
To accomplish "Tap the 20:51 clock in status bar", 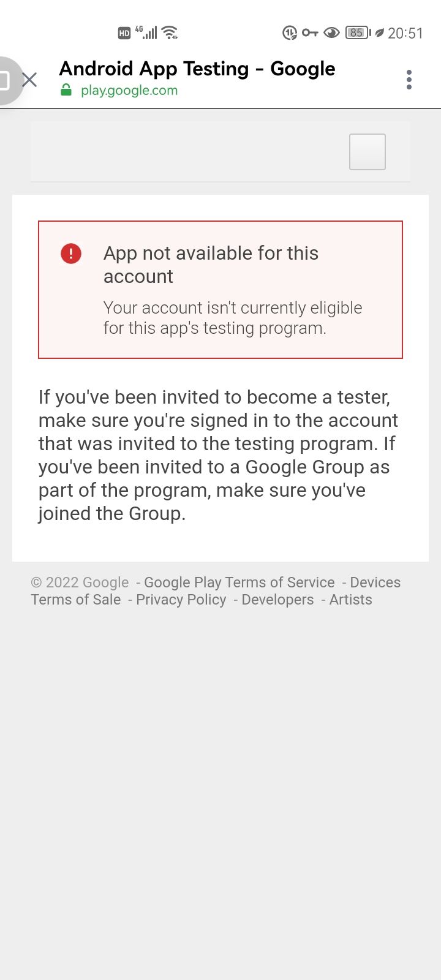I will [405, 33].
